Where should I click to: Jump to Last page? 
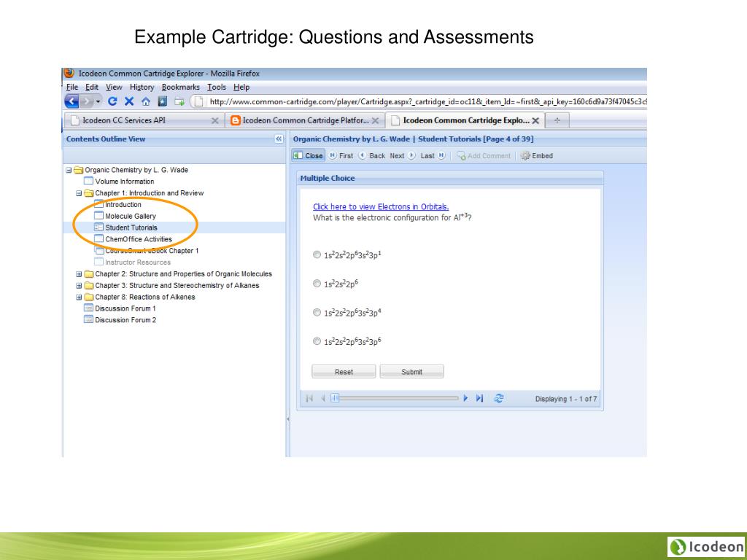(433, 156)
